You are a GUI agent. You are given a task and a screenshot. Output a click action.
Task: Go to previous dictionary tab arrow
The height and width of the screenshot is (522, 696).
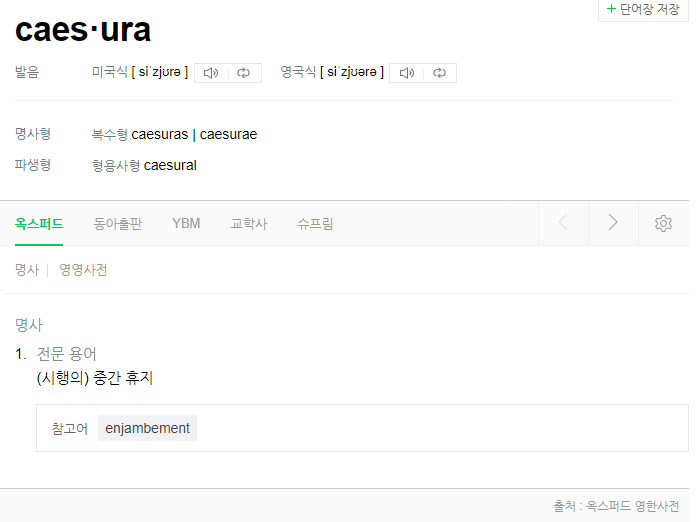[x=563, y=222]
